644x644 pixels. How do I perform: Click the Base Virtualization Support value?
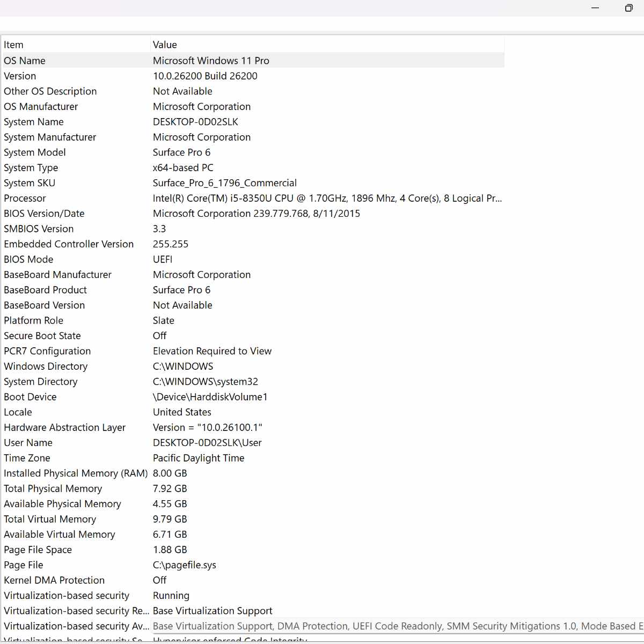pyautogui.click(x=213, y=611)
